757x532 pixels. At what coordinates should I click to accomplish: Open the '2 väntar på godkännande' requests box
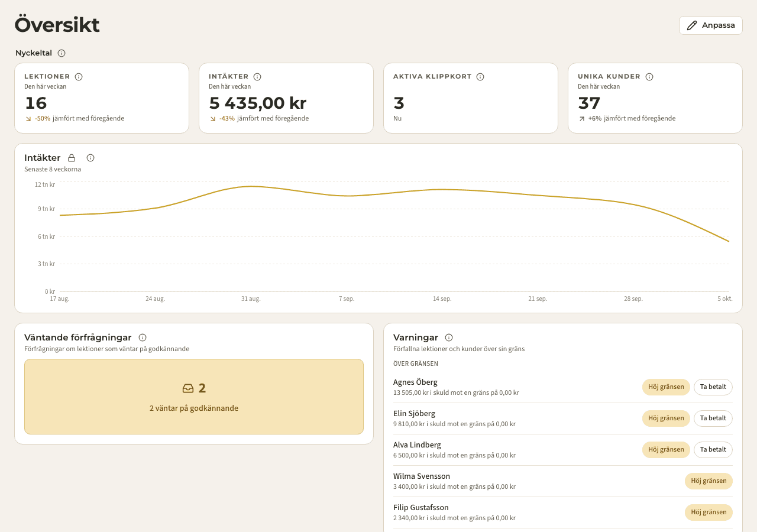(x=194, y=397)
